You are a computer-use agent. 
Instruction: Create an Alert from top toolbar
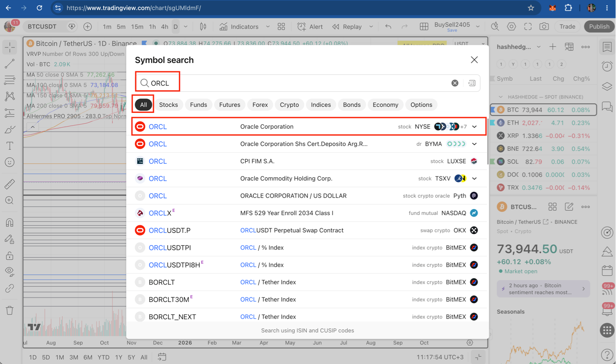click(310, 27)
